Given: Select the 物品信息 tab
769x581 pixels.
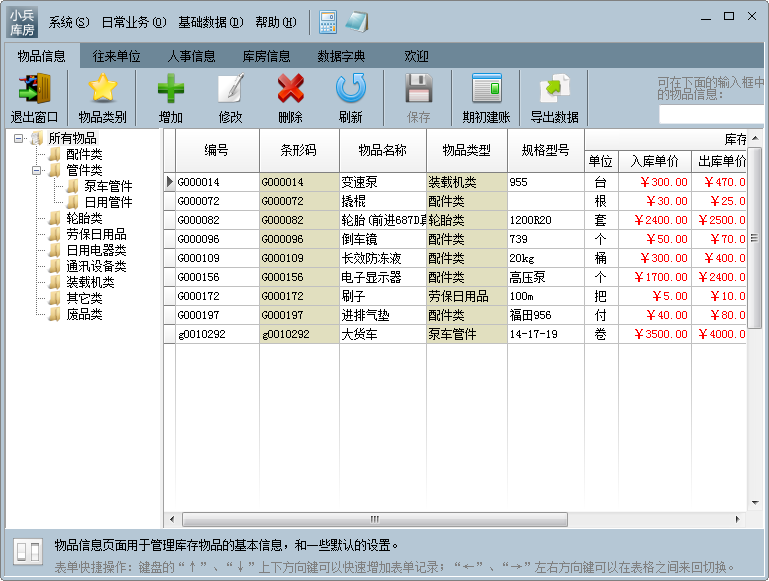Looking at the screenshot, I should [x=42, y=56].
